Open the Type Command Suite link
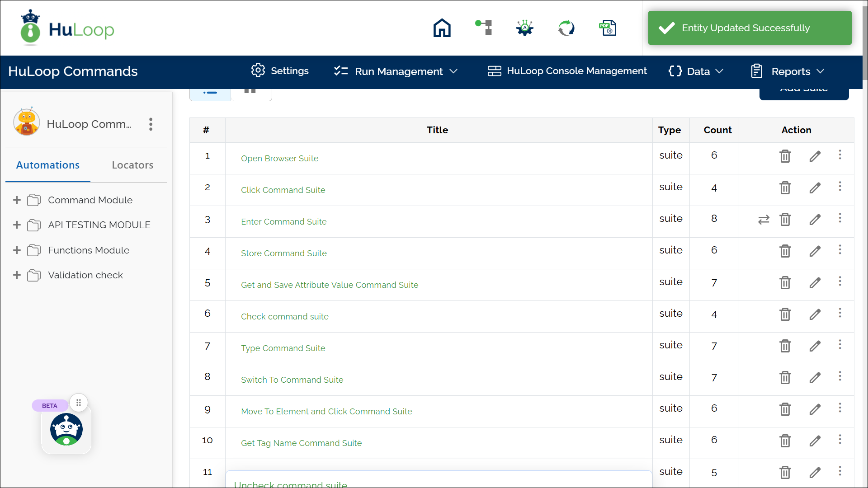The width and height of the screenshot is (868, 488). pos(283,348)
